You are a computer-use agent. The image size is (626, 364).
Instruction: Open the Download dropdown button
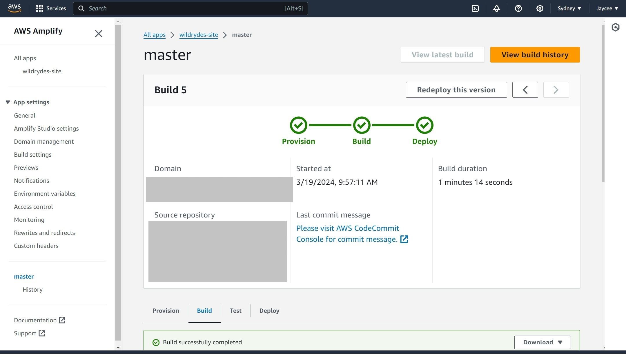[542, 342]
